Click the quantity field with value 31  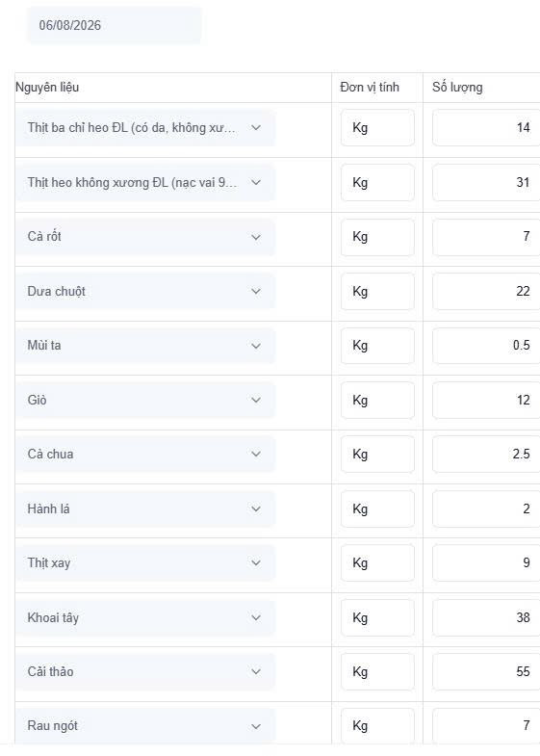486,182
